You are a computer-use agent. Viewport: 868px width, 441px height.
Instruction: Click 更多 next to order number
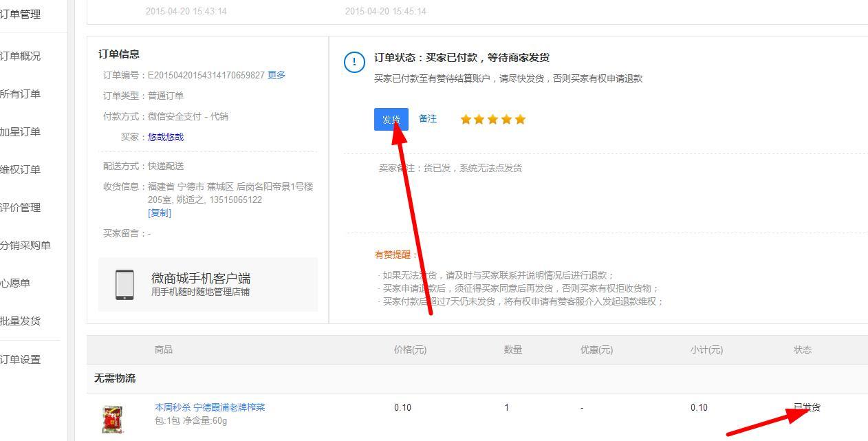pos(276,75)
